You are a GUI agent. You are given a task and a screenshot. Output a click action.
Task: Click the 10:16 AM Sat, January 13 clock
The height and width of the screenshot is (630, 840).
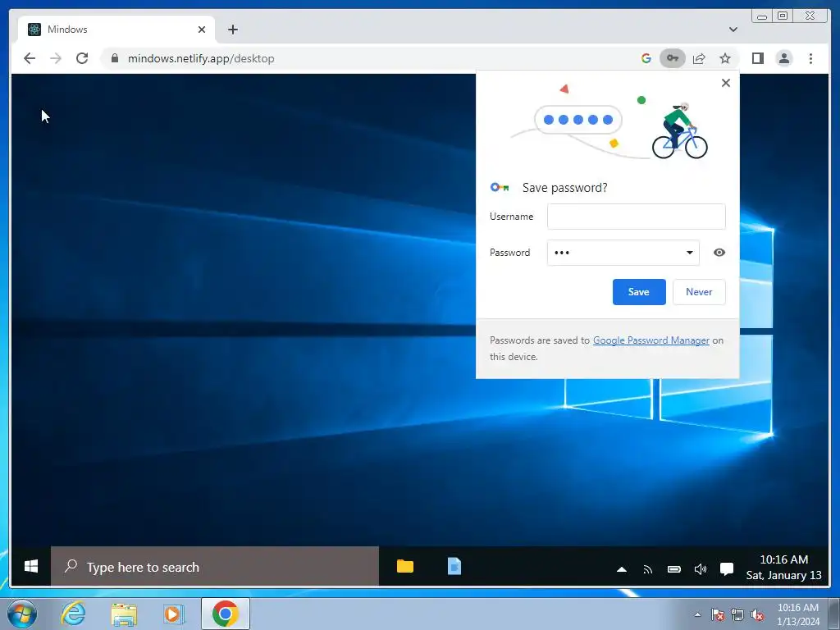[783, 568]
